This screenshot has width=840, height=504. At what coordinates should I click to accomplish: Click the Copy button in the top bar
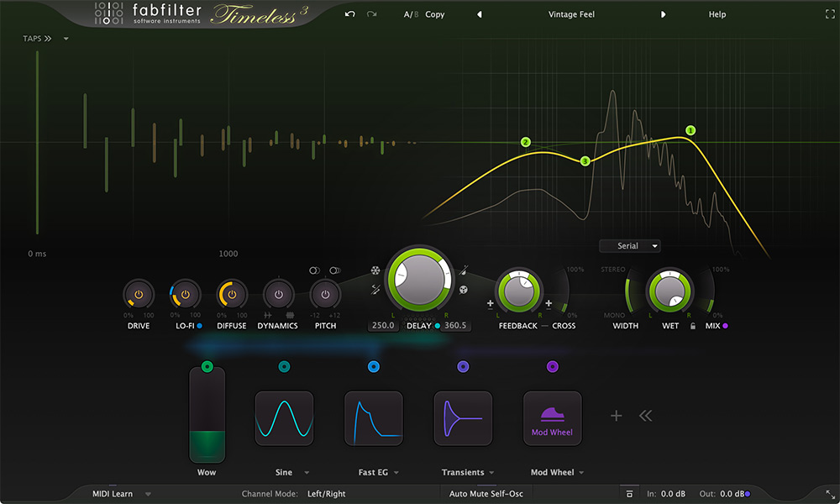(434, 14)
